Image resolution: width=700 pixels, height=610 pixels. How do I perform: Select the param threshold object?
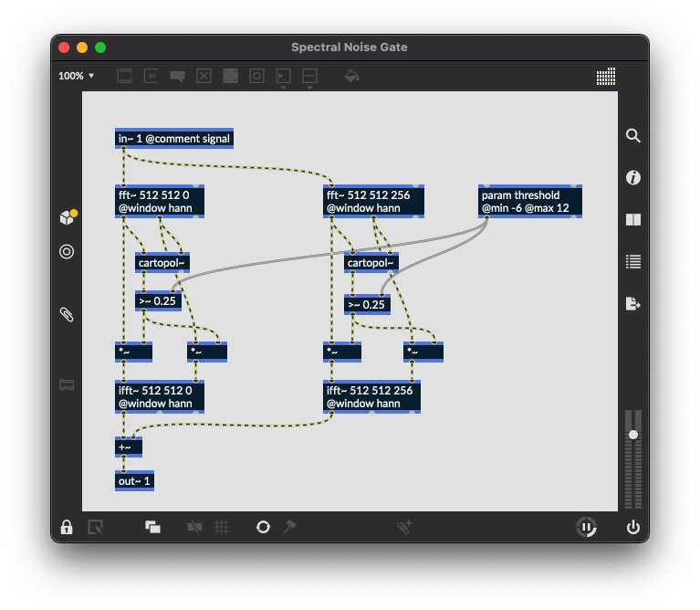[x=530, y=202]
